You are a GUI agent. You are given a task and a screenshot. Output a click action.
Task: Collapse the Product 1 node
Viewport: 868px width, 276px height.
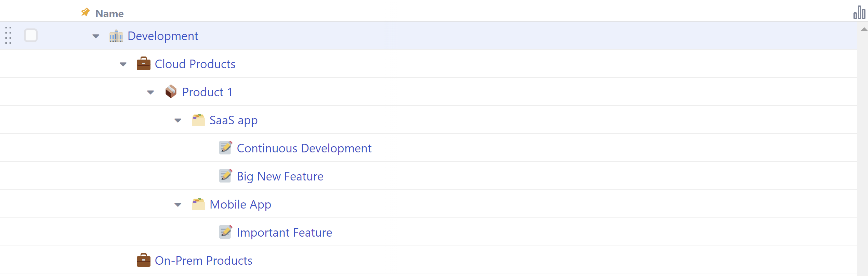[x=150, y=92]
